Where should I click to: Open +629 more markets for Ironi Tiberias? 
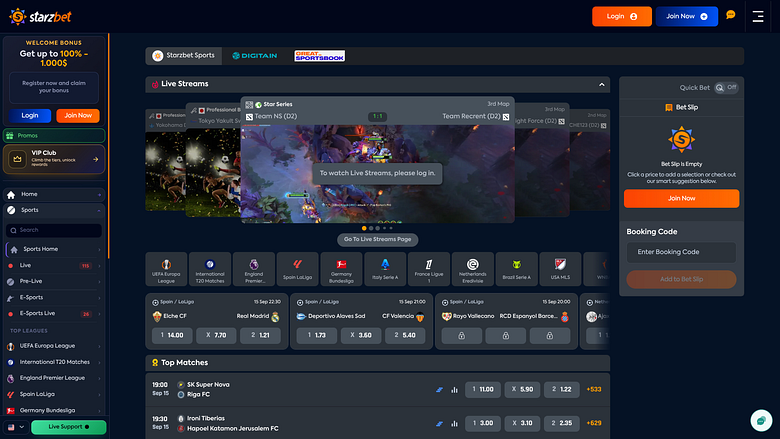(x=594, y=424)
